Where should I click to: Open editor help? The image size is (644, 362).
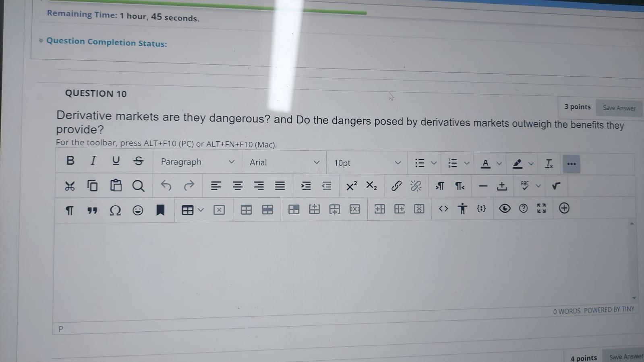tap(523, 208)
